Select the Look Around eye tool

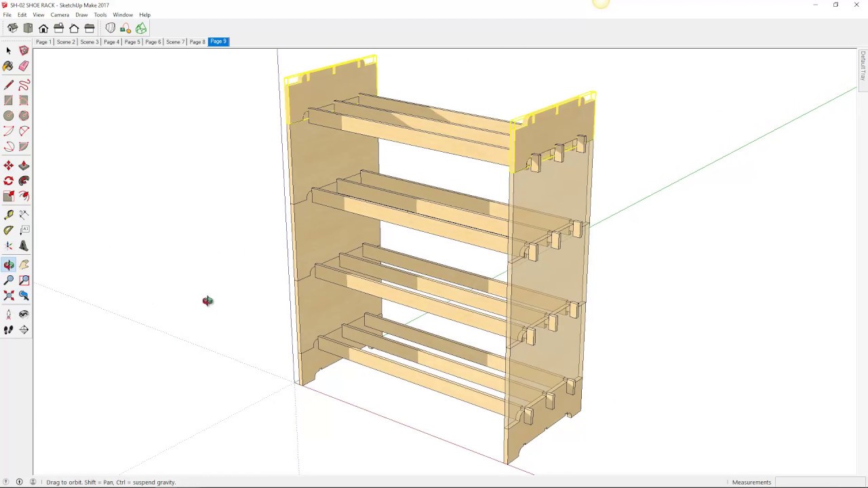tap(24, 314)
